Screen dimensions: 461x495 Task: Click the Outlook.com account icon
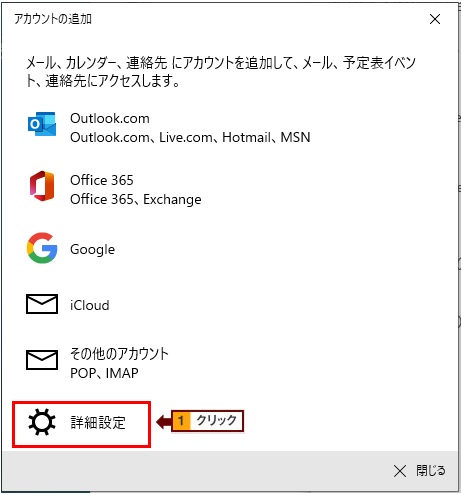click(x=42, y=124)
